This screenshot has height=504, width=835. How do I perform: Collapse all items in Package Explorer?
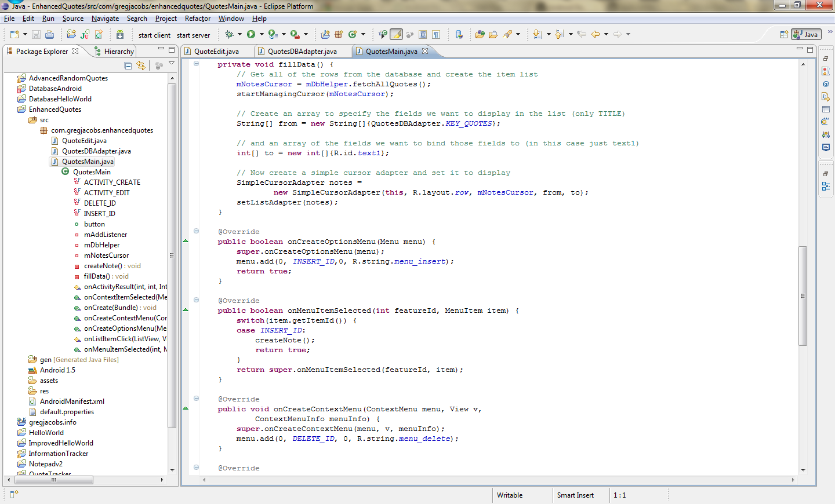tap(128, 66)
